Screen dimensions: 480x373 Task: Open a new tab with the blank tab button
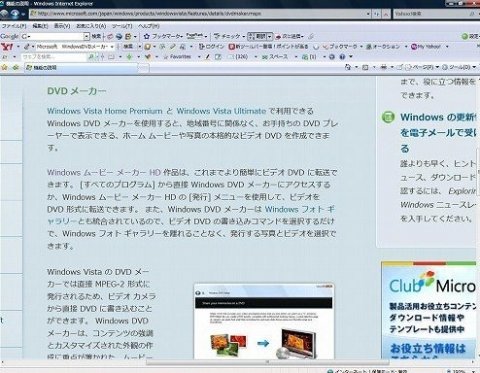click(144, 68)
